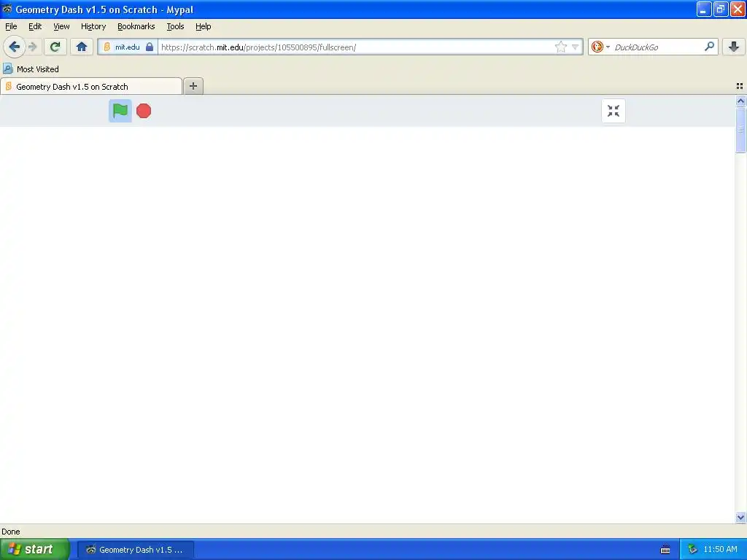
Task: Open the Tools menu
Action: point(175,26)
